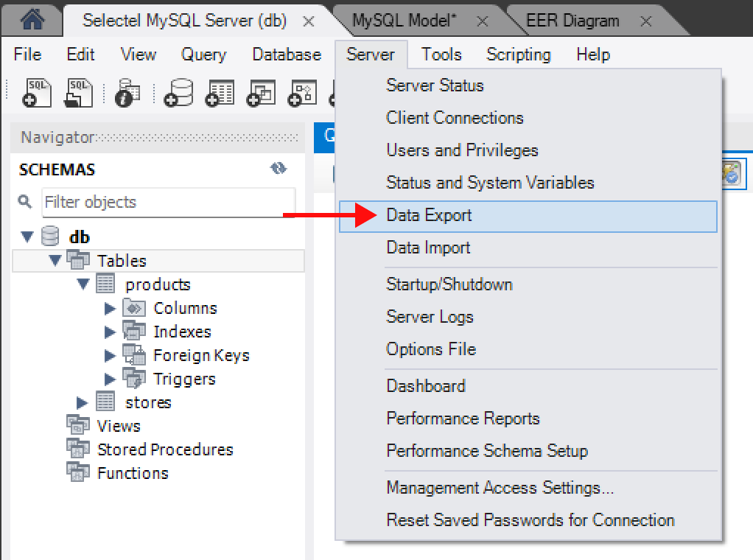Close the Selectel MySQL Server tab
This screenshot has width=753, height=560.
point(309,21)
